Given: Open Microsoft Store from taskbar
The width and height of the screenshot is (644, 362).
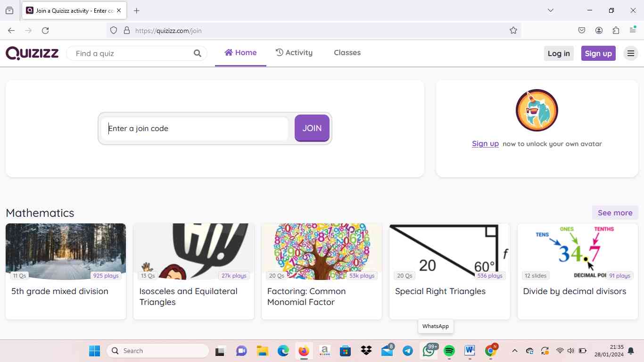Looking at the screenshot, I should click(x=346, y=351).
